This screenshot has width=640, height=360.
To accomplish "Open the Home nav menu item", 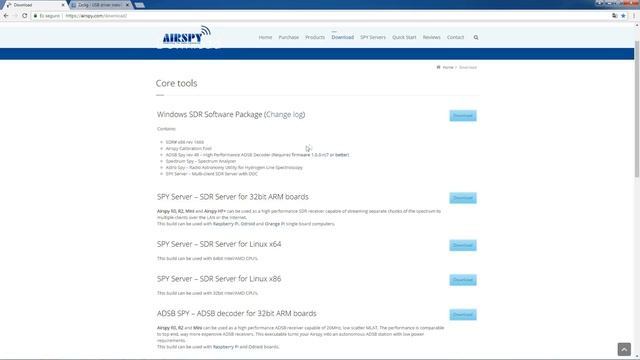I will tap(265, 37).
